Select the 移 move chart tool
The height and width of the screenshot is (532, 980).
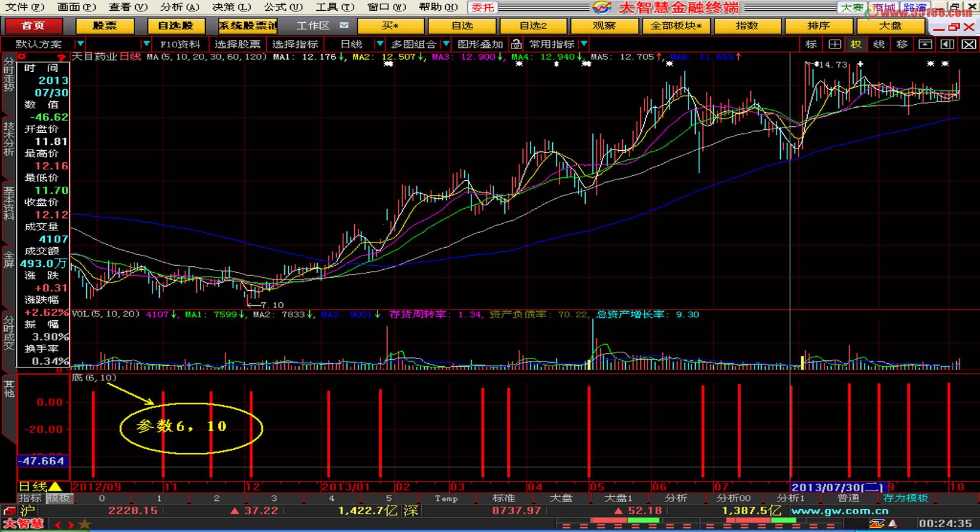point(902,44)
